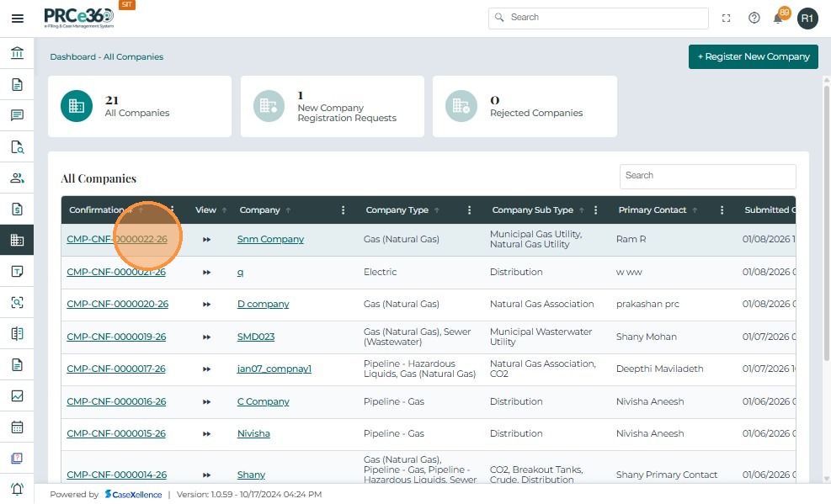831x504 pixels.
Task: Open the calendar sidebar icon
Action: (17, 427)
